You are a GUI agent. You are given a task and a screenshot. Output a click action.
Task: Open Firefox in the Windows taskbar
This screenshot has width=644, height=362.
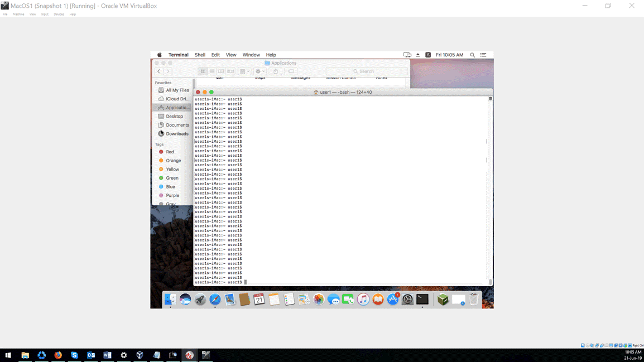58,355
